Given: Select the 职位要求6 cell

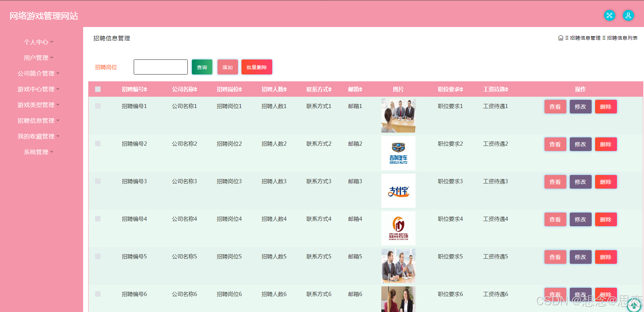Looking at the screenshot, I should pyautogui.click(x=450, y=294).
